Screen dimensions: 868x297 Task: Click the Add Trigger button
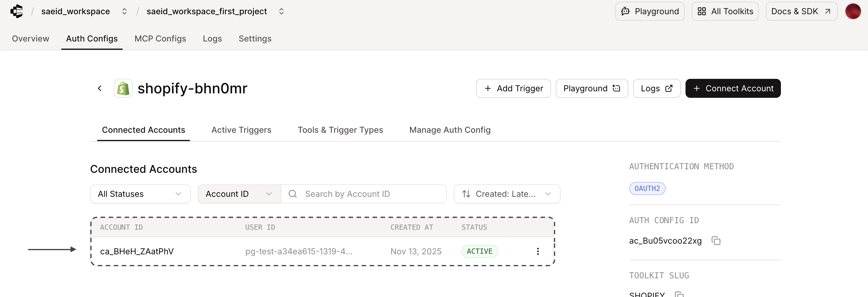(x=513, y=88)
